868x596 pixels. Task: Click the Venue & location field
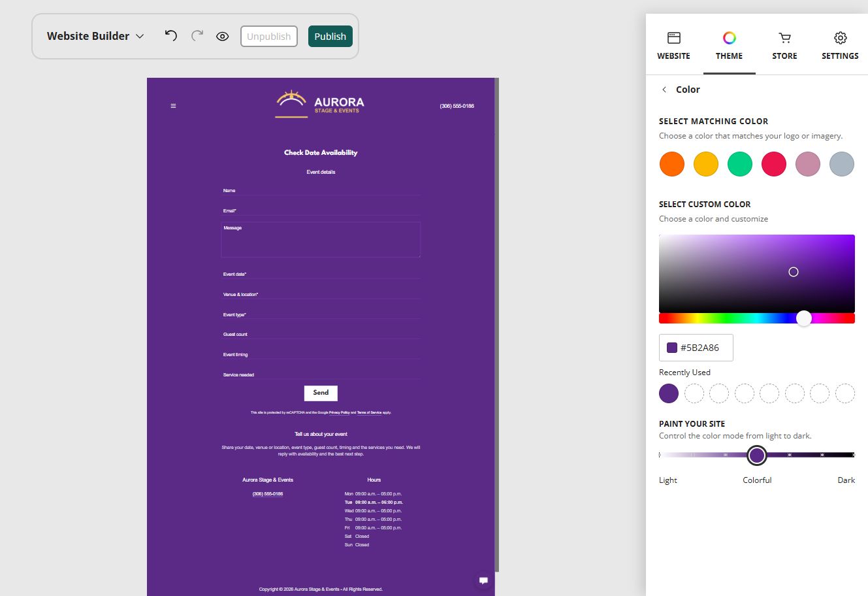321,294
